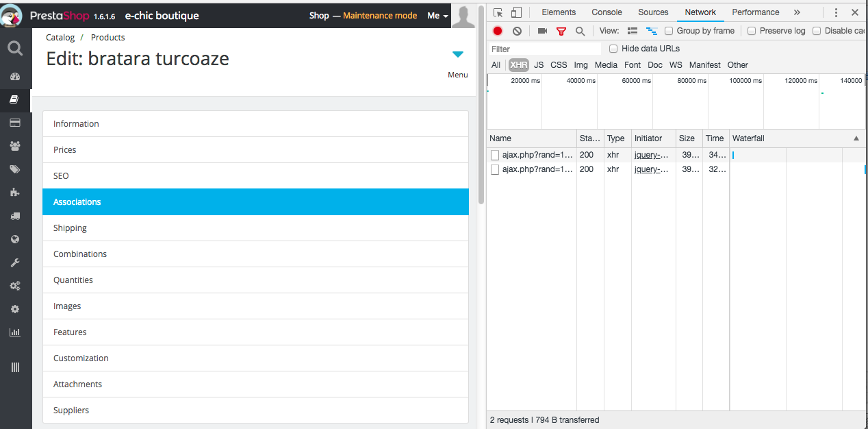Open the Modules puzzle piece icon
The width and height of the screenshot is (868, 429).
(15, 193)
